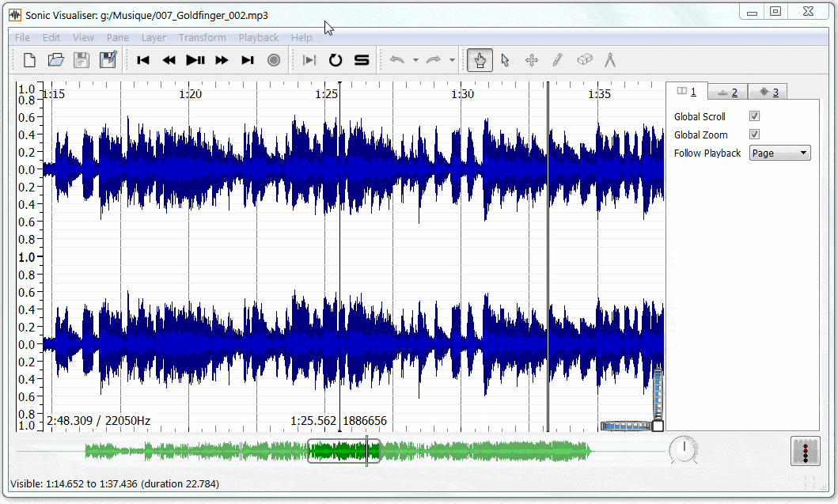Open the Layer menu
Viewport: 838px width, 504px height.
(x=154, y=37)
